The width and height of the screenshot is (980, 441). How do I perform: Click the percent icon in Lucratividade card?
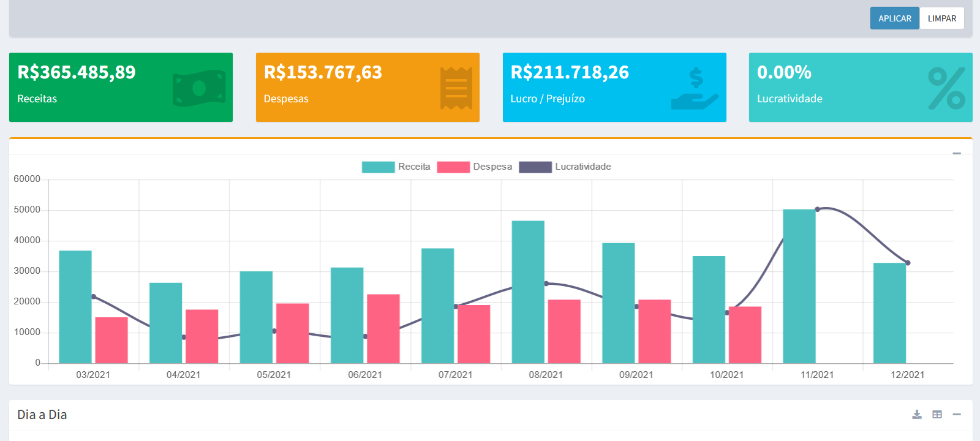(947, 88)
